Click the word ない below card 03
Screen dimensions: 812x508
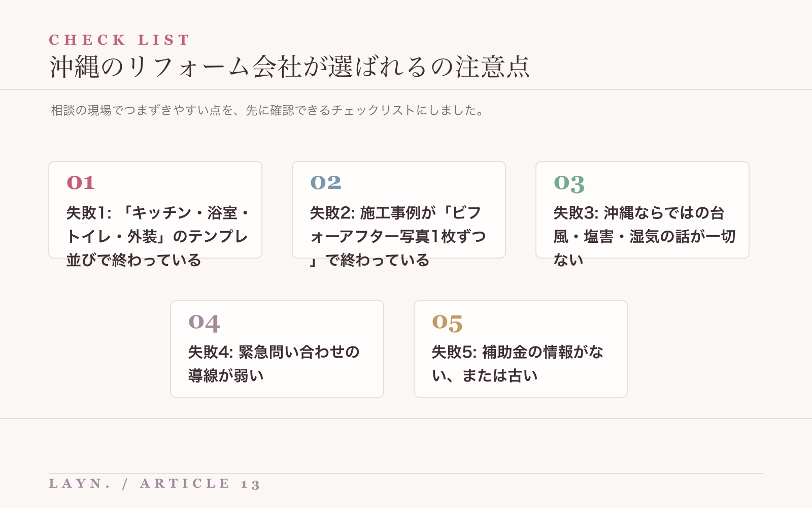pyautogui.click(x=568, y=260)
